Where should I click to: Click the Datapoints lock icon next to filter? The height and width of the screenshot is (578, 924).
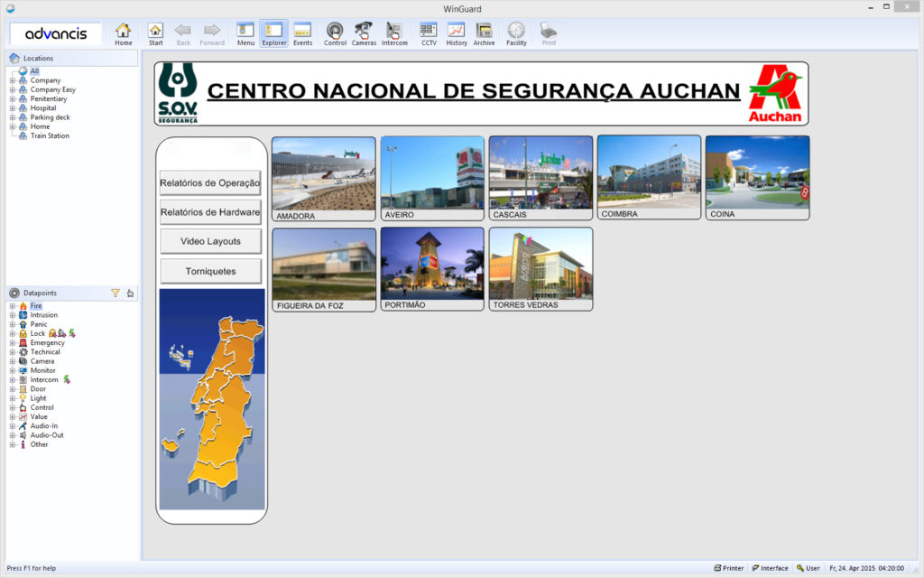click(x=130, y=294)
